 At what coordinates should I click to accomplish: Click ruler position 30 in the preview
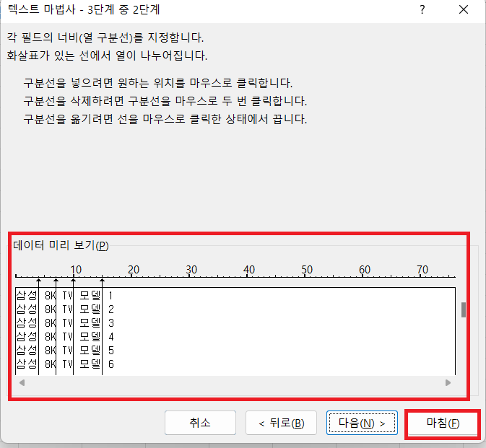[x=191, y=270]
